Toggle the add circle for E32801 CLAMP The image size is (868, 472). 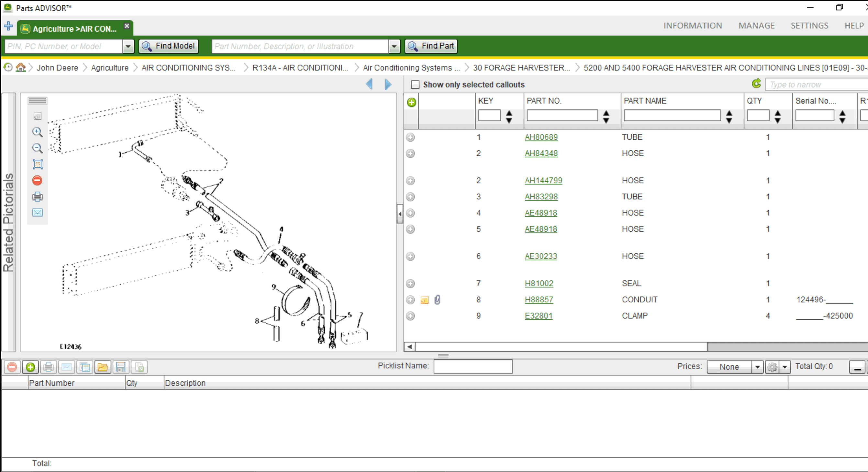click(410, 316)
